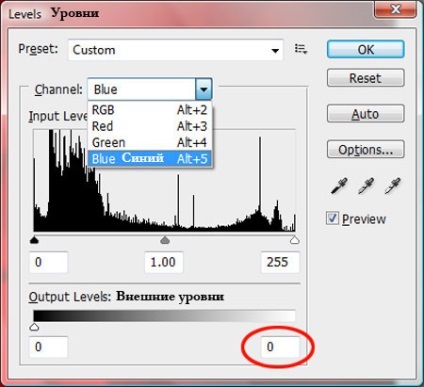Screen dimensions: 424x387
Task: Grab the black input shadow slider
Action: point(34,240)
